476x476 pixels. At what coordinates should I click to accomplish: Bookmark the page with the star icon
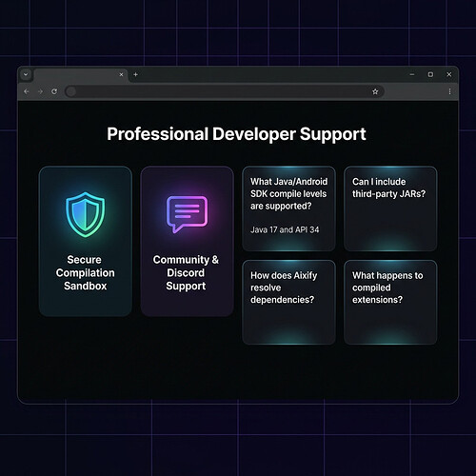(375, 91)
